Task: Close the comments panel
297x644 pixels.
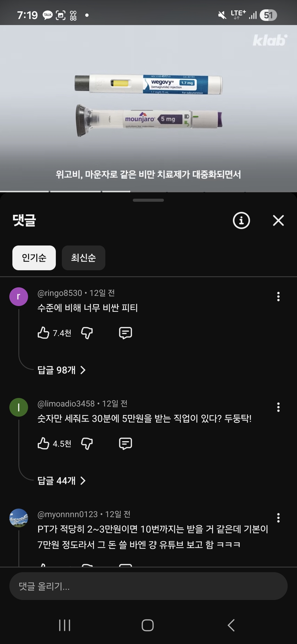Action: 278,220
